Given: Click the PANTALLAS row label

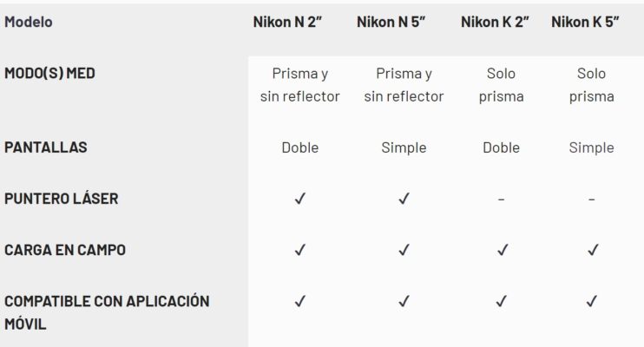Looking at the screenshot, I should pyautogui.click(x=46, y=147).
